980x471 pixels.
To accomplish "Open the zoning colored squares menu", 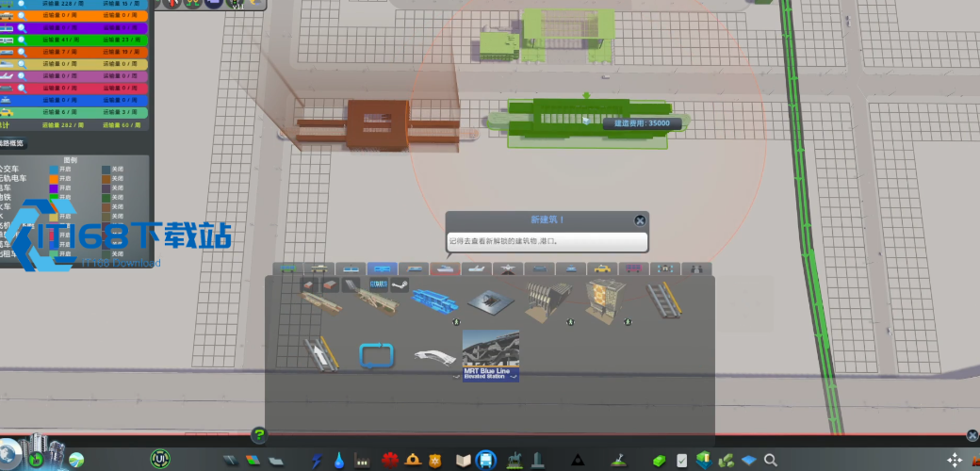I will (x=253, y=461).
